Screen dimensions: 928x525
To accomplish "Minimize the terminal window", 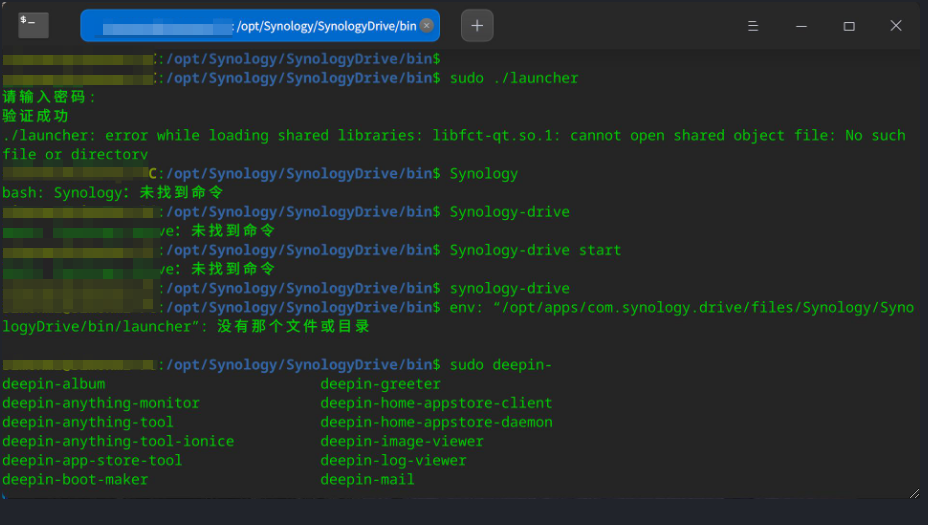I will click(x=801, y=25).
